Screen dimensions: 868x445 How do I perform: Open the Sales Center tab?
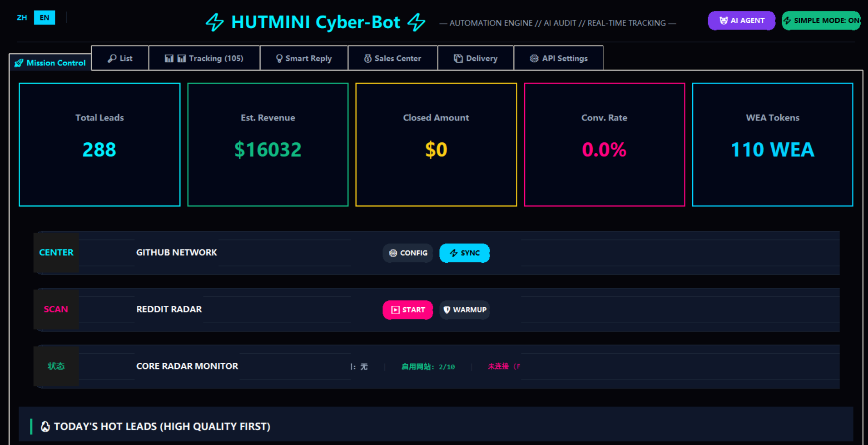[393, 58]
